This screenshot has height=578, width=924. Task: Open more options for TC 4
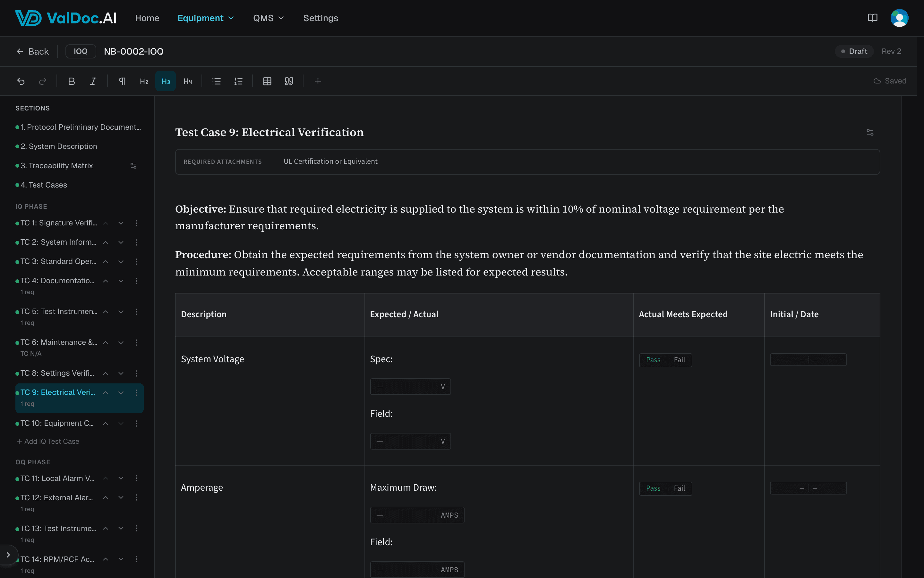click(x=136, y=281)
